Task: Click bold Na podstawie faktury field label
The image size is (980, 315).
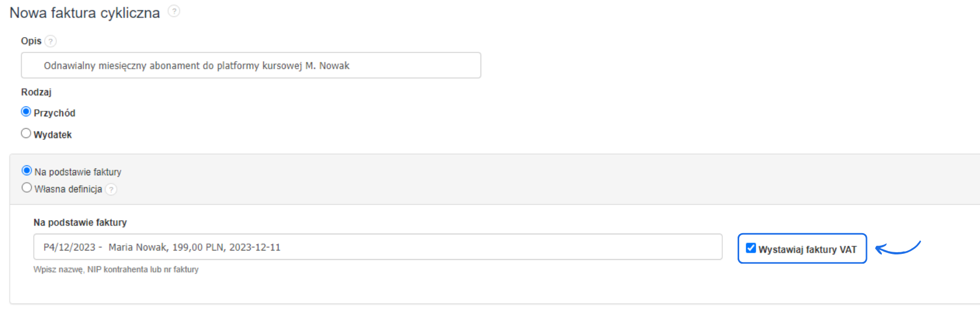Action: coord(80,222)
